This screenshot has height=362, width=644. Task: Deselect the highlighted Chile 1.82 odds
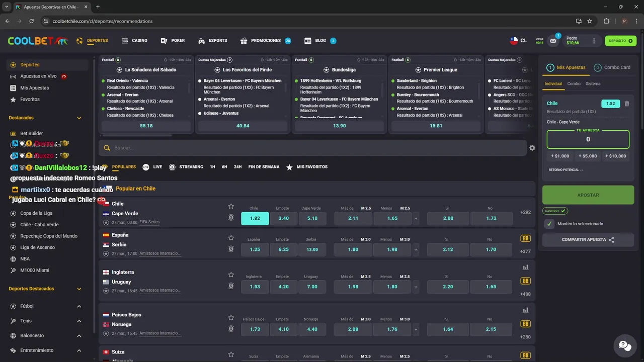(x=255, y=218)
